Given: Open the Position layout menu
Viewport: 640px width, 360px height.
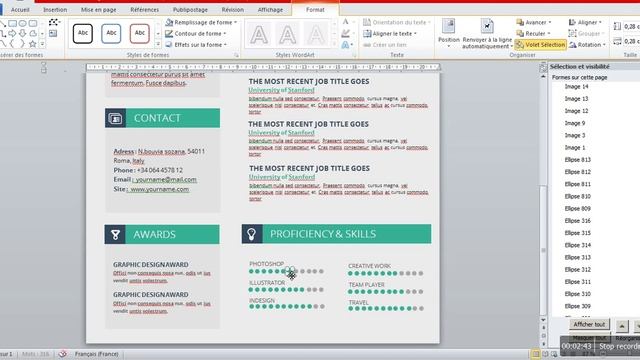Looking at the screenshot, I should (x=449, y=33).
